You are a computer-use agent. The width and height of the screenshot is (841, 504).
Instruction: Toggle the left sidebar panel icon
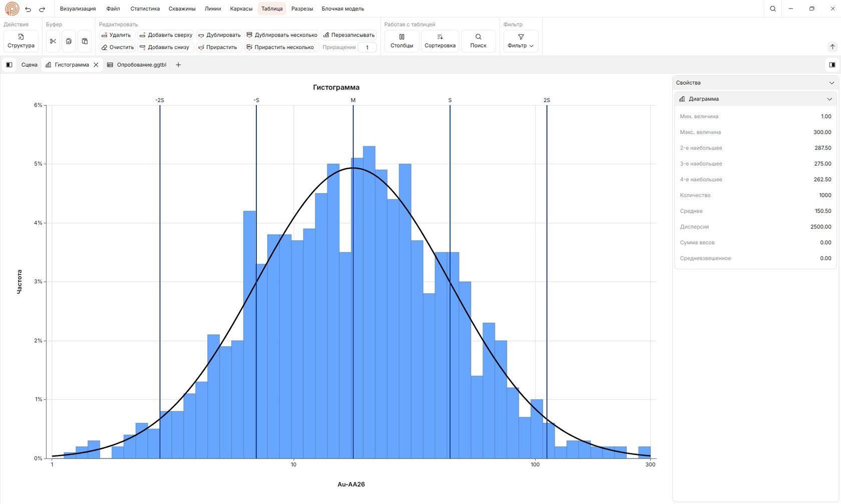pos(9,65)
